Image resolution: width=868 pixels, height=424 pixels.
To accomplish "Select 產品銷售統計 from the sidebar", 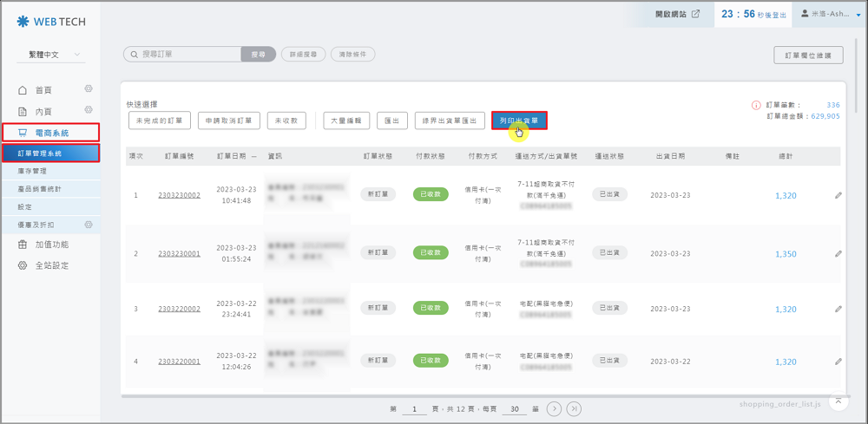I will pyautogui.click(x=39, y=189).
